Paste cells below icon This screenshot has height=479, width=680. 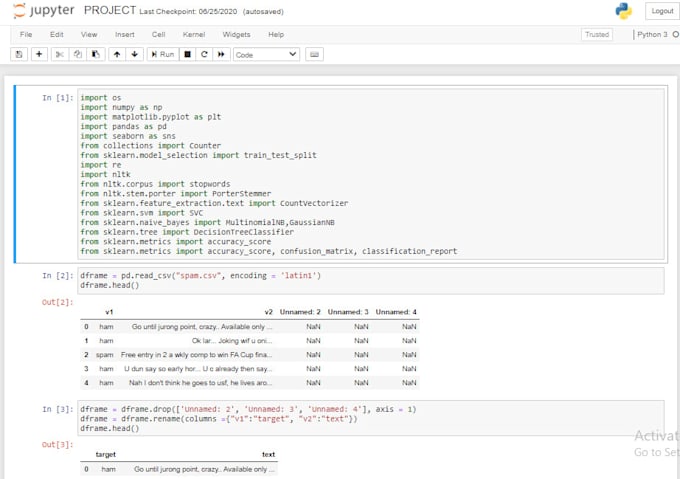tap(95, 54)
